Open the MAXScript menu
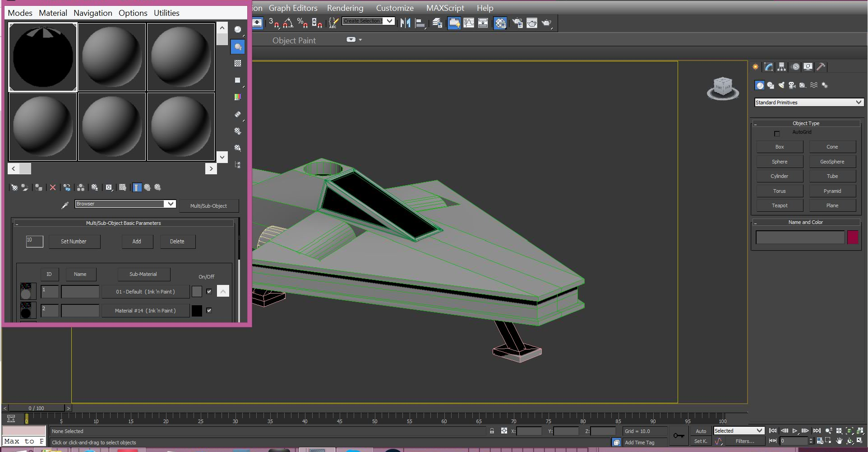The width and height of the screenshot is (868, 452). click(445, 8)
